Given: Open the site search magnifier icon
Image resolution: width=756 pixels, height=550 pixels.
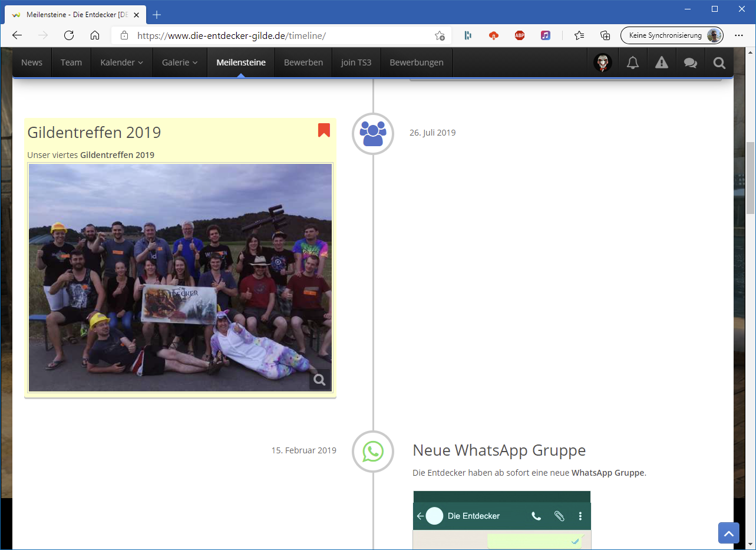Looking at the screenshot, I should click(719, 62).
